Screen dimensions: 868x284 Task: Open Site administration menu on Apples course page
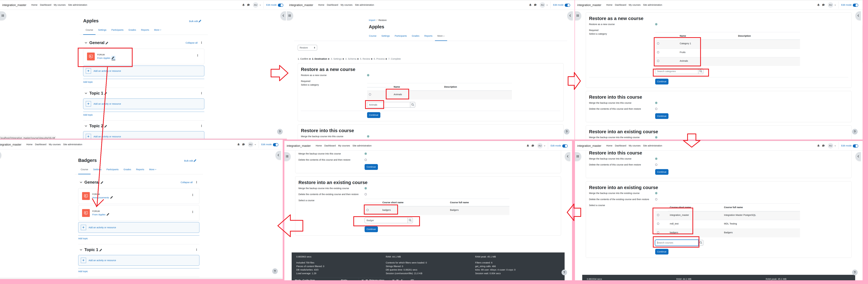(77, 5)
